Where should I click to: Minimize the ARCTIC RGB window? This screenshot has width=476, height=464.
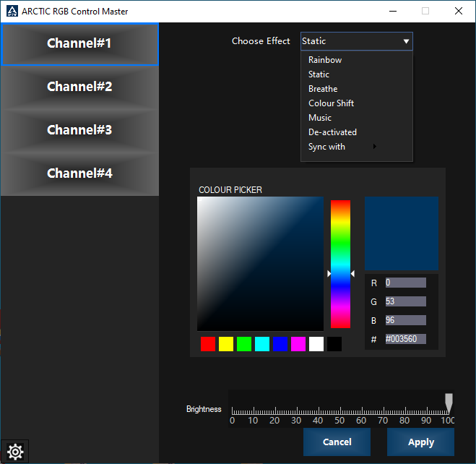(x=393, y=12)
